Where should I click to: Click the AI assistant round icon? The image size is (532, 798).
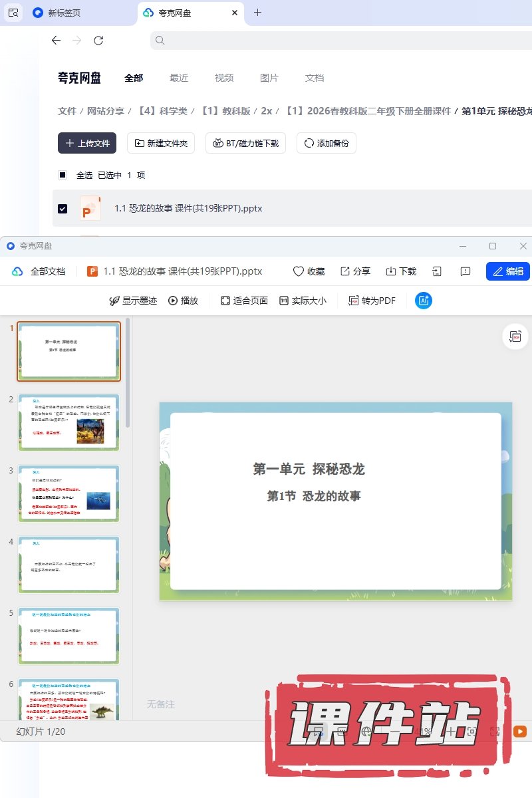pos(424,301)
